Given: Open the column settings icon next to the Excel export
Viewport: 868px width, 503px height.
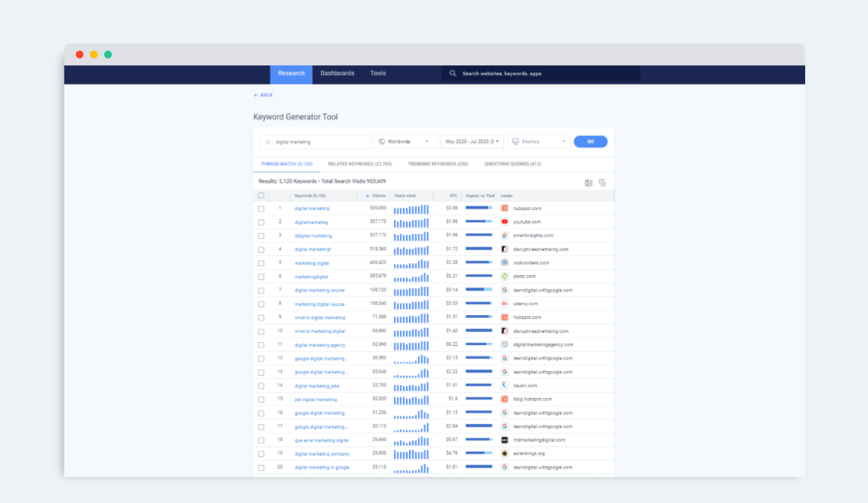Looking at the screenshot, I should coord(602,182).
